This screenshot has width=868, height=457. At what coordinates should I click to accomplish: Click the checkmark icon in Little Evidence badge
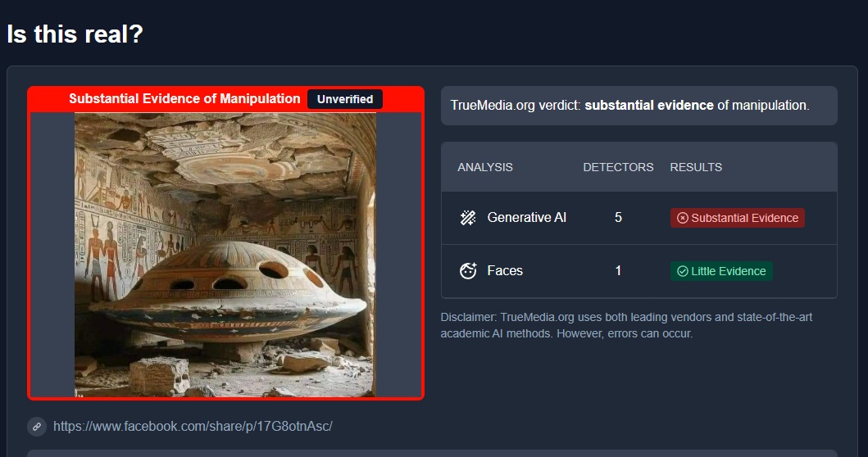pos(682,271)
